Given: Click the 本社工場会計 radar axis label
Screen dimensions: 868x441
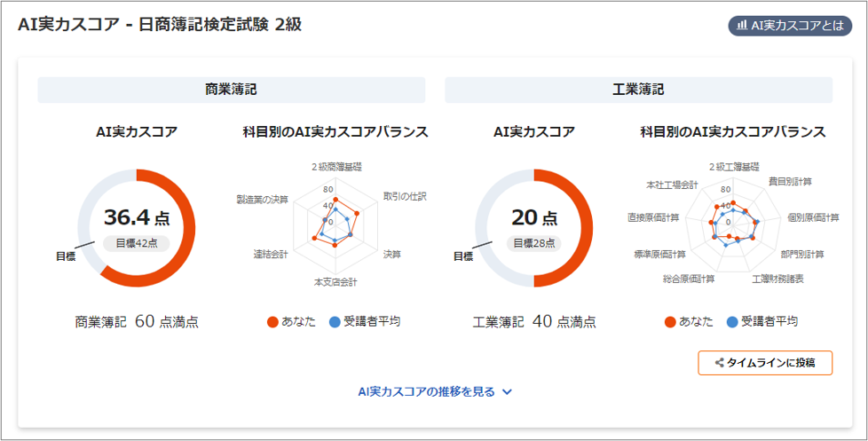Looking at the screenshot, I should coord(672,185).
